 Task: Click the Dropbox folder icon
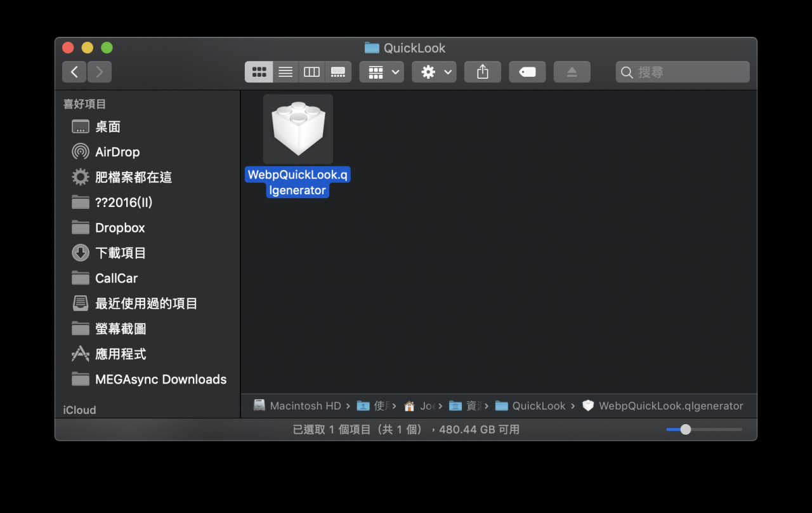pyautogui.click(x=81, y=227)
